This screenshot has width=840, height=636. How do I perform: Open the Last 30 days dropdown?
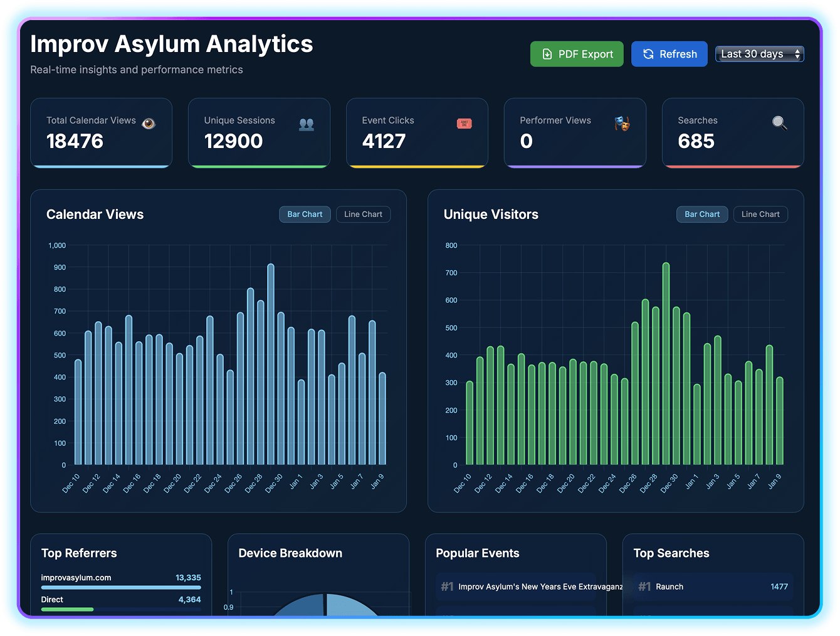760,54
